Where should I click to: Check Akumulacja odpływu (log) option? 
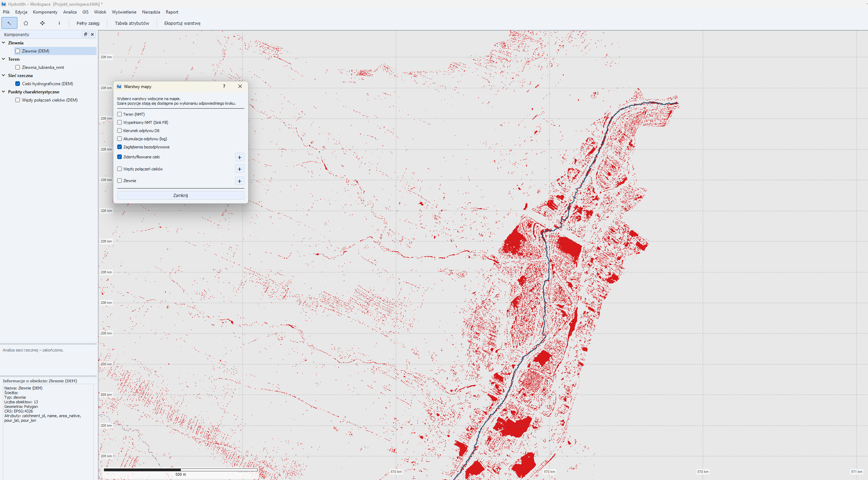tap(120, 139)
